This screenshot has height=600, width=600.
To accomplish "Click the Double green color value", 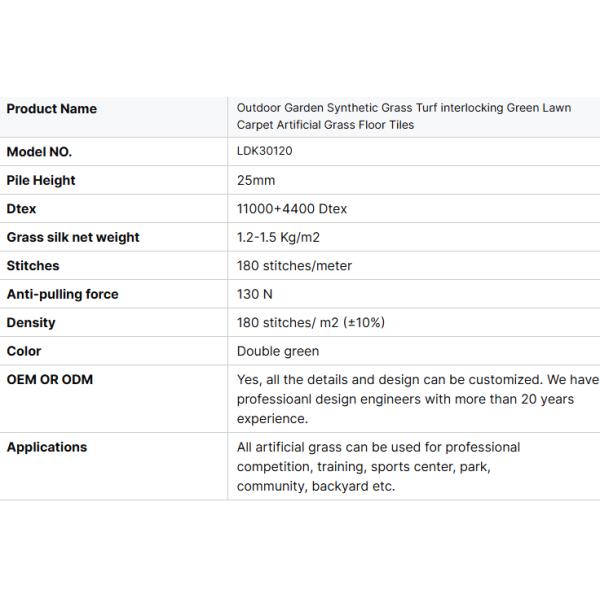I will pyautogui.click(x=278, y=351).
